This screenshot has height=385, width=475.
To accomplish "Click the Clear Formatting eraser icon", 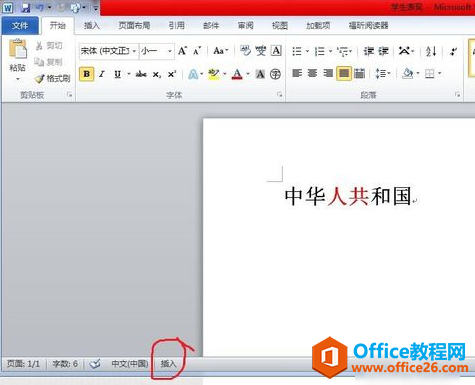I will tap(246, 51).
